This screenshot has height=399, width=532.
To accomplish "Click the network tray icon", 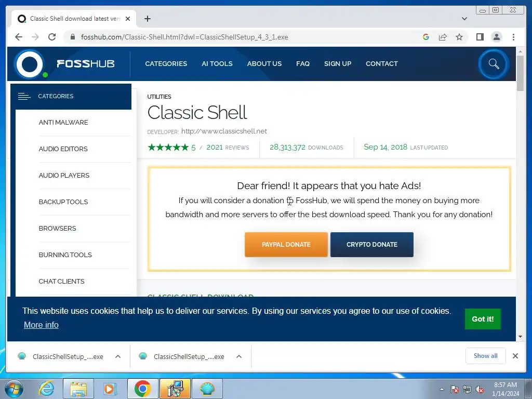I will coord(467,389).
